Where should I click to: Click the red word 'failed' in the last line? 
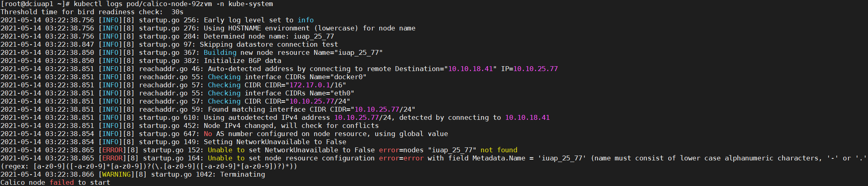pyautogui.click(x=61, y=182)
